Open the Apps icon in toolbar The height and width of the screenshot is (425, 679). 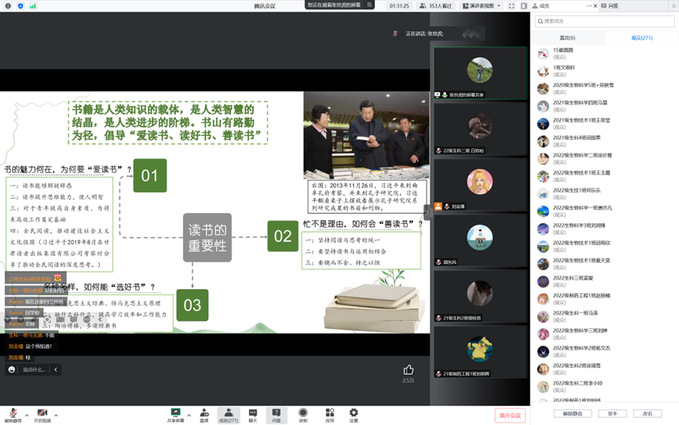pos(328,413)
